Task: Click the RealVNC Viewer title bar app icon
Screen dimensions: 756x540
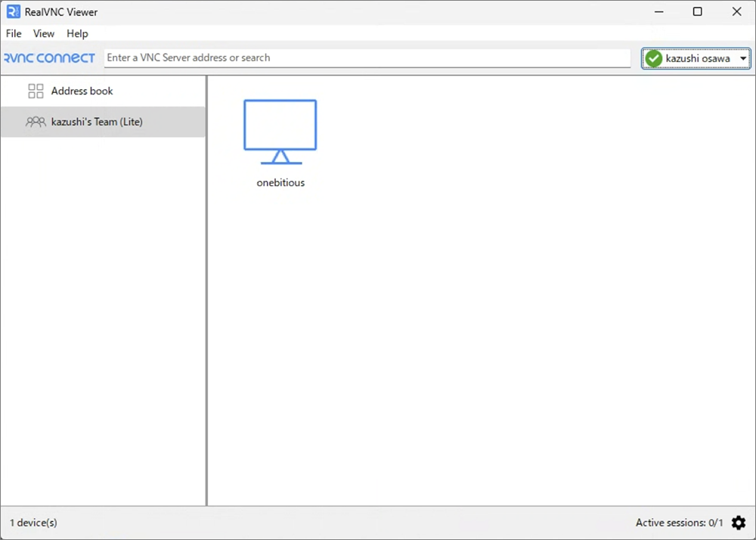Action: 14,11
